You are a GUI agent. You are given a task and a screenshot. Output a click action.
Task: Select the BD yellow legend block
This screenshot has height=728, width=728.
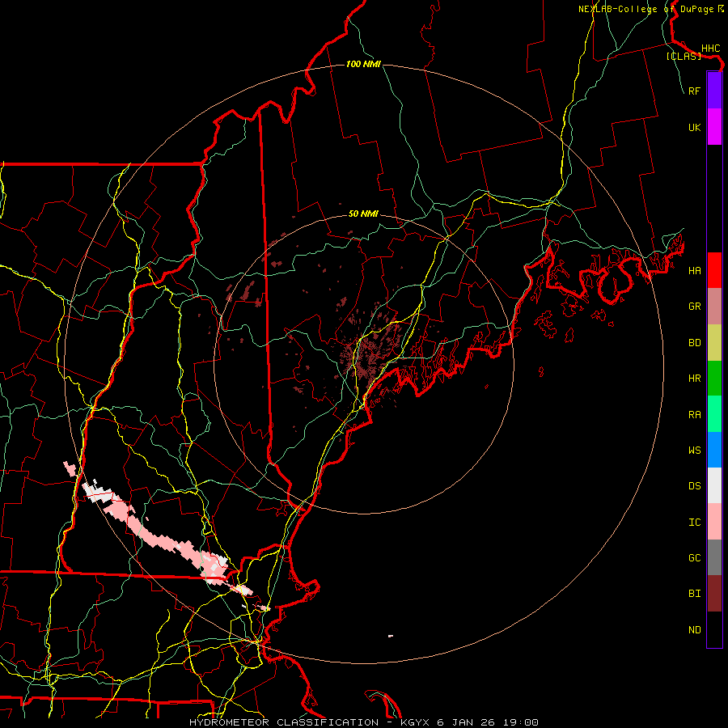click(714, 342)
